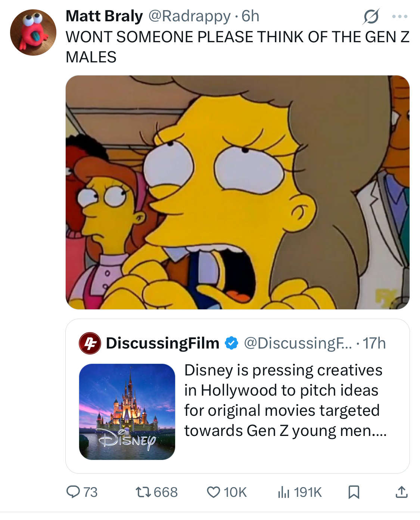Like the tweet with 10K likes

227,492
